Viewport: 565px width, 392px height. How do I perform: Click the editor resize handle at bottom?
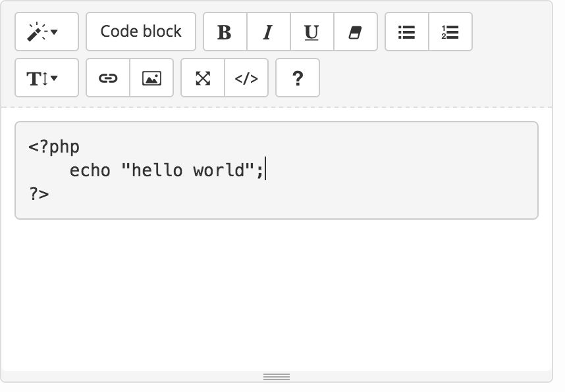277,376
